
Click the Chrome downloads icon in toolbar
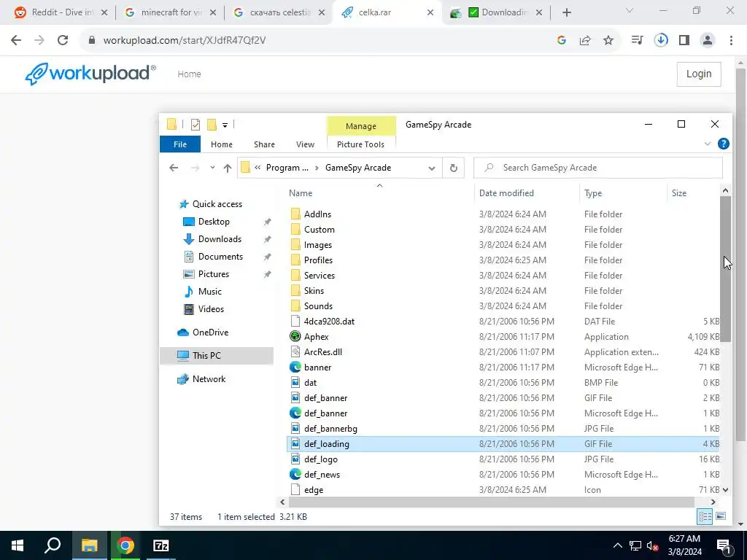(661, 40)
